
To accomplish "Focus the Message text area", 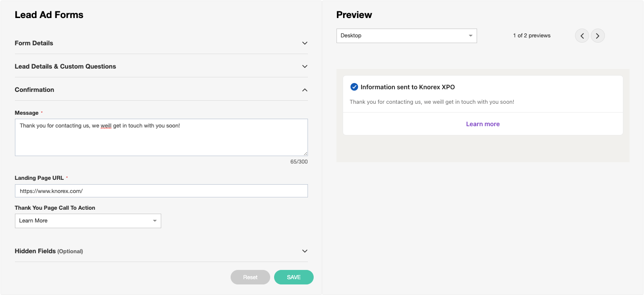I will 161,137.
